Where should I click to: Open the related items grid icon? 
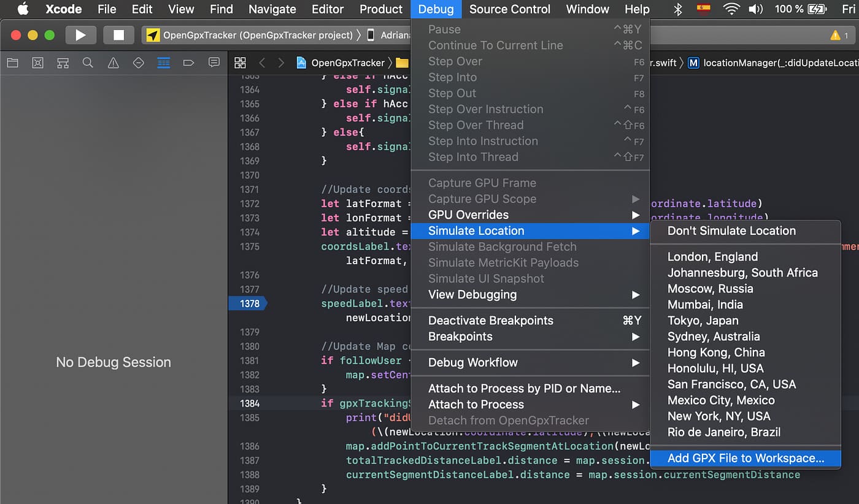tap(240, 63)
